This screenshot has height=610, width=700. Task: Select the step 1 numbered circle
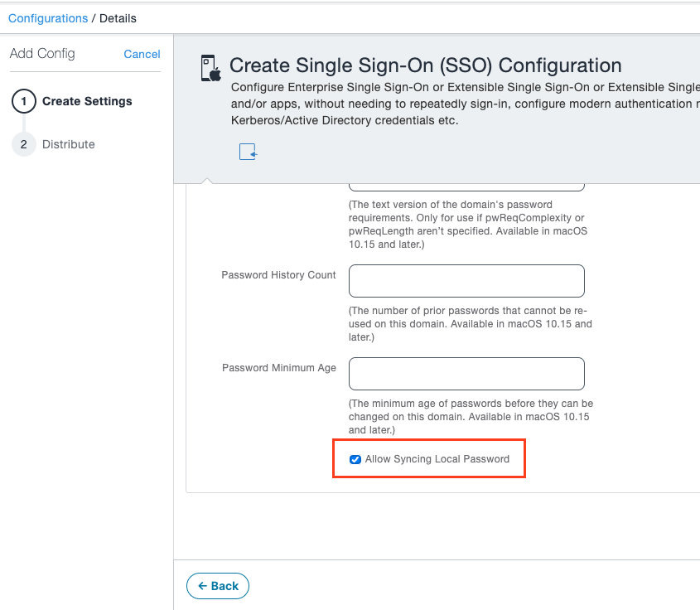click(24, 101)
